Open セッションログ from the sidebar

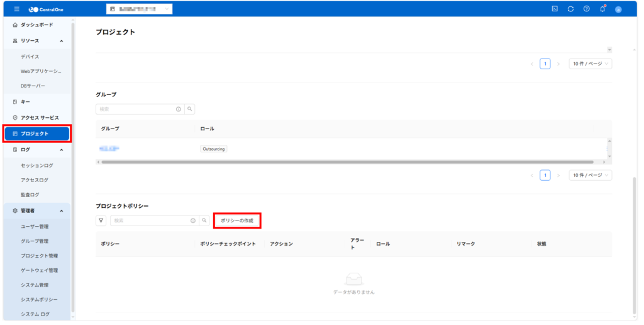click(x=37, y=166)
